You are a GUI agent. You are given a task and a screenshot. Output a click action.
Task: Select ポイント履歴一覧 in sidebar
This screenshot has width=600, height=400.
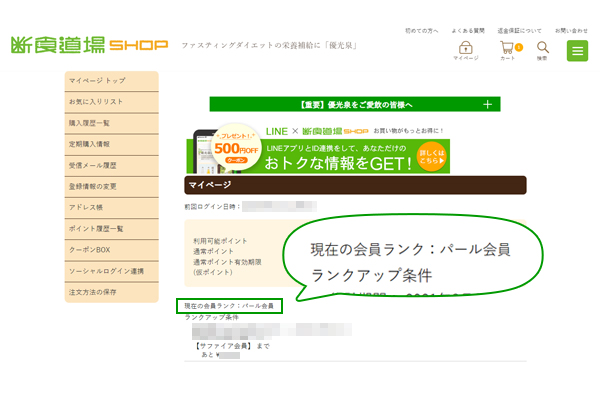point(112,229)
